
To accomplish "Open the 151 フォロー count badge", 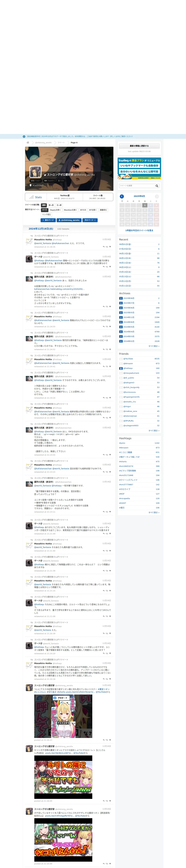I will pyautogui.click(x=35, y=181).
